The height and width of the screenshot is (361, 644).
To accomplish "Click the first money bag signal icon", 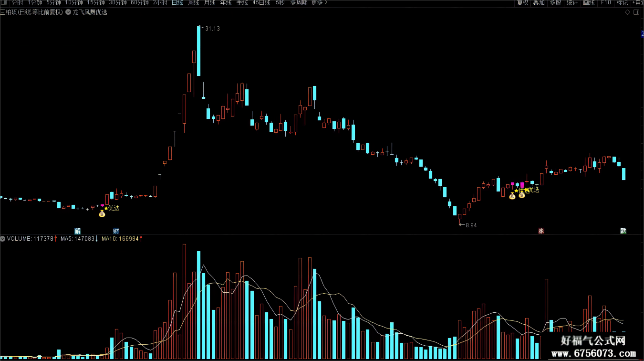I will tap(102, 213).
